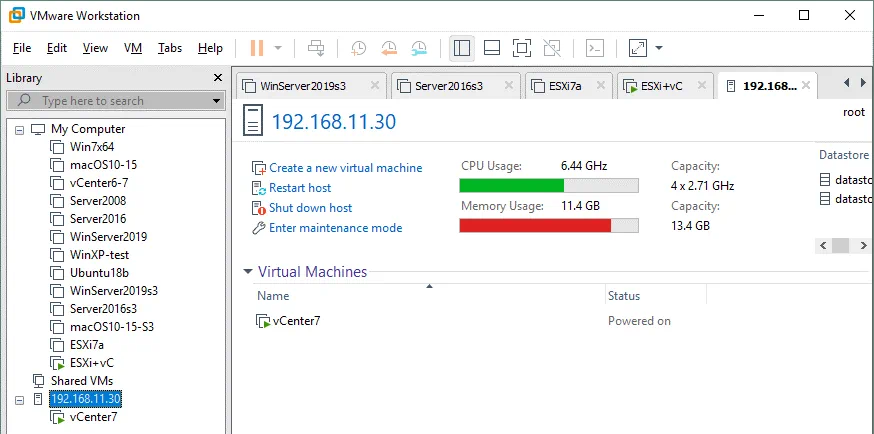Open the console view toolbar icon
Viewport: 874px width, 434px height.
(595, 48)
